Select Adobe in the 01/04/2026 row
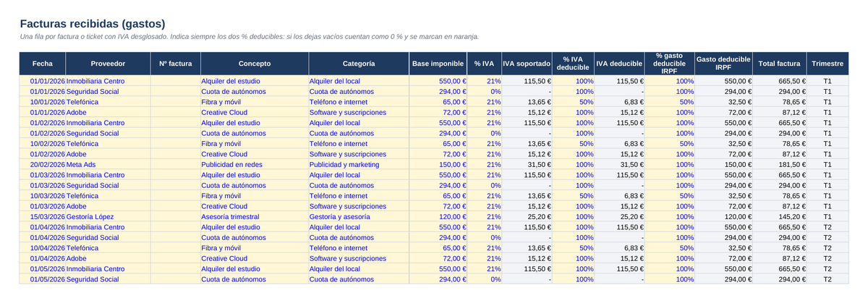Image resolution: width=868 pixels, height=303 pixels. [109, 257]
